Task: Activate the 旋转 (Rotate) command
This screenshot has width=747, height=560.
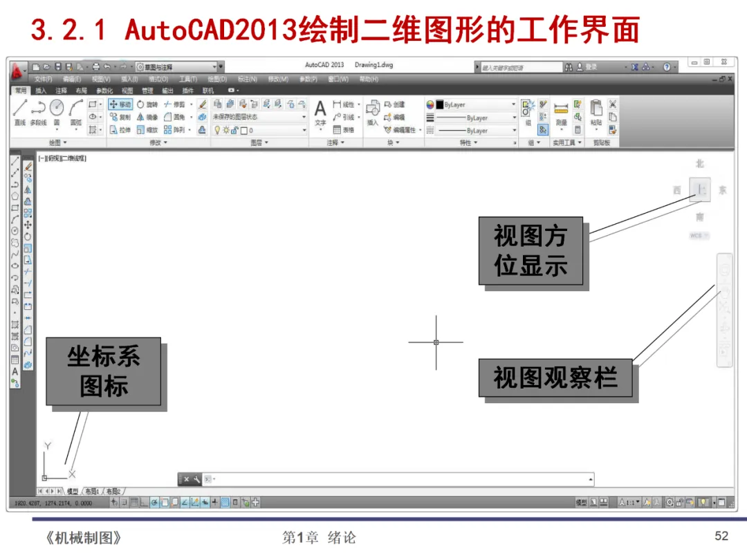Action: [147, 104]
